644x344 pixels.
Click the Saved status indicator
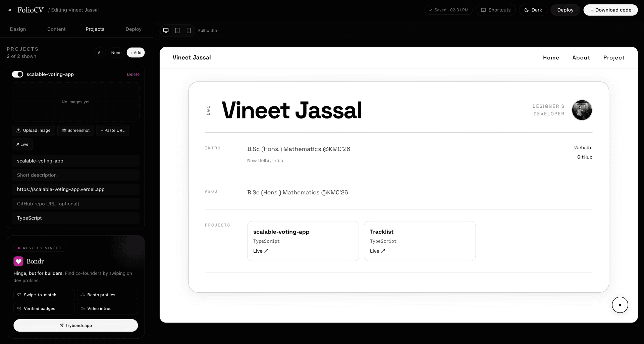[448, 10]
